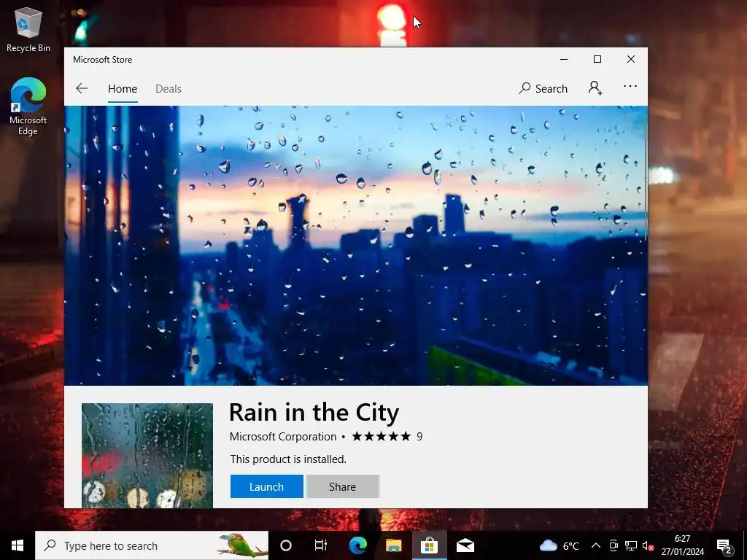The width and height of the screenshot is (747, 560).
Task: Open Task View on the taskbar
Action: tap(321, 545)
